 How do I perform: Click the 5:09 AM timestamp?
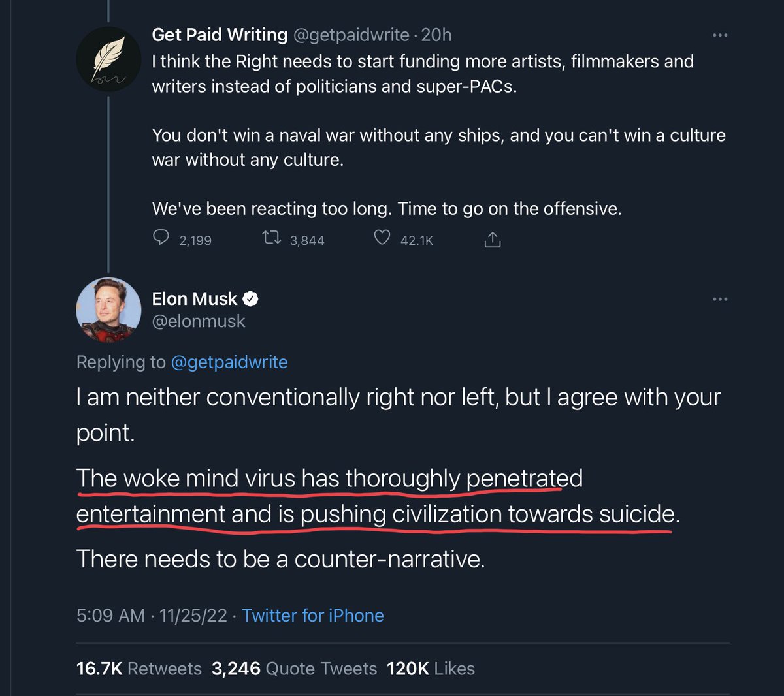pyautogui.click(x=110, y=616)
